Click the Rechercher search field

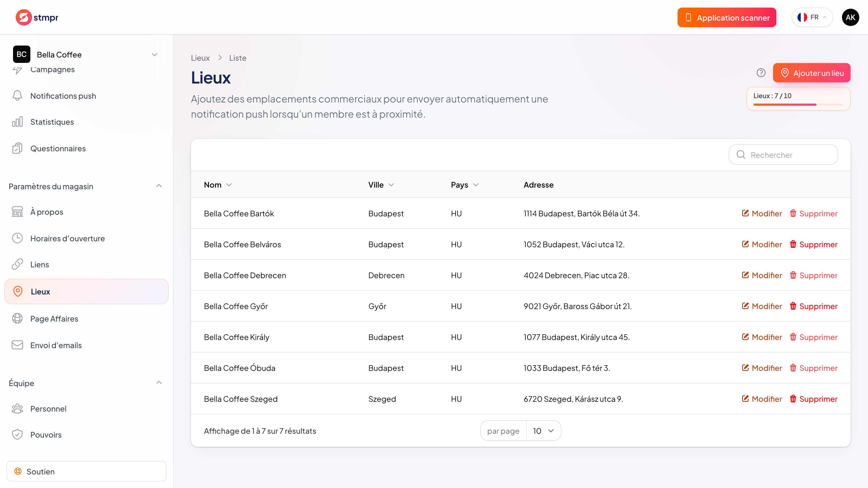point(783,155)
